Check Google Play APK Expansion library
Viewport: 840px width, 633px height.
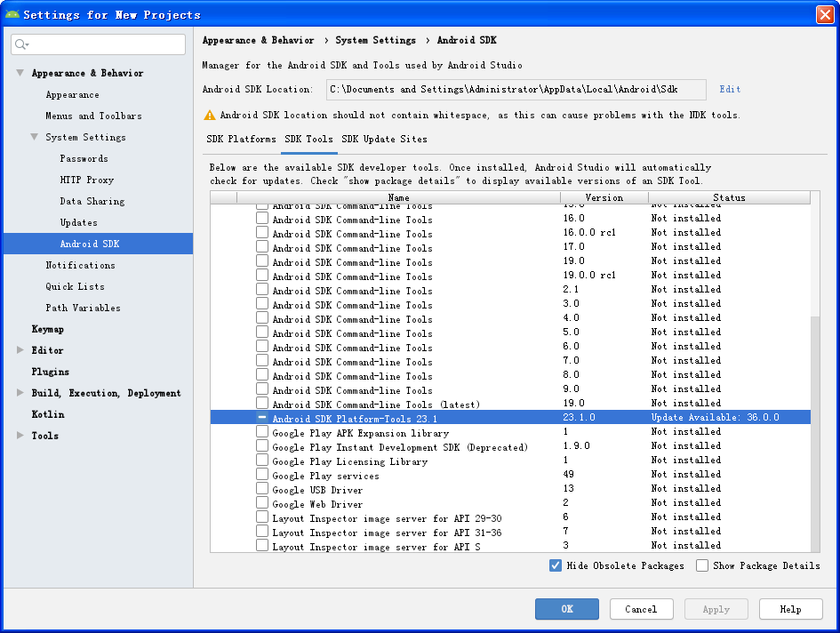click(262, 431)
